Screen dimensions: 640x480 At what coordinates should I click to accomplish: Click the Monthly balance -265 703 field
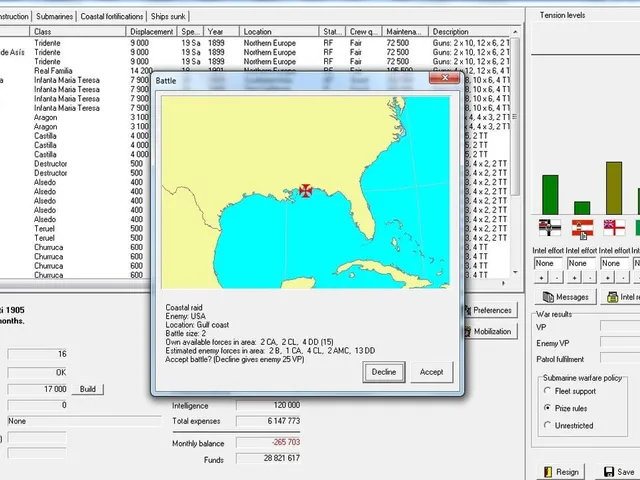pos(268,442)
